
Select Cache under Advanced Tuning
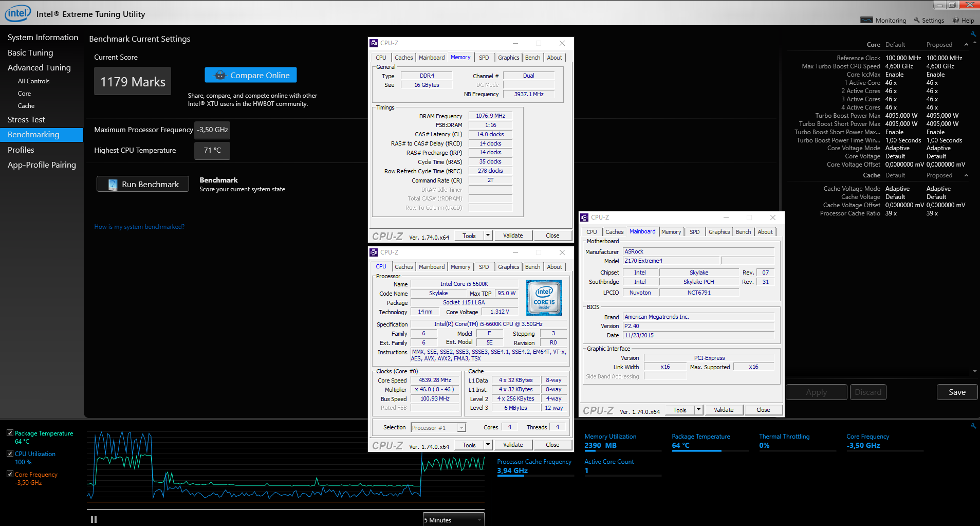(26, 106)
